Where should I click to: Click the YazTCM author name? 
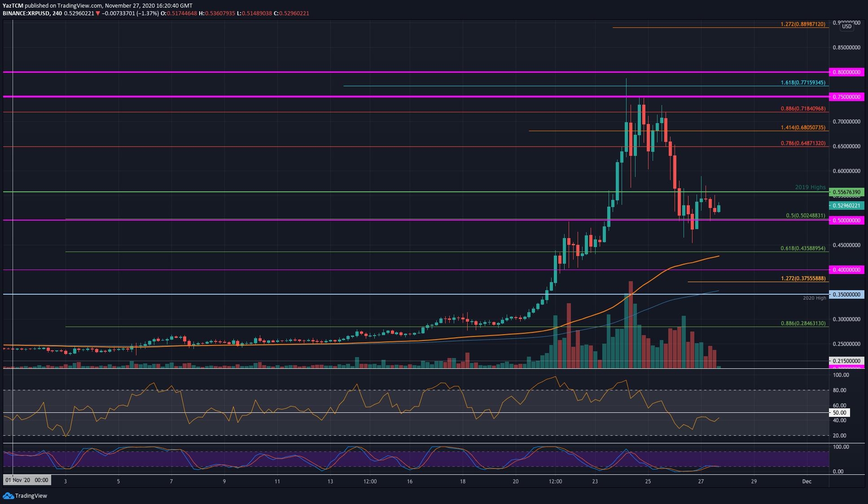[13, 5]
